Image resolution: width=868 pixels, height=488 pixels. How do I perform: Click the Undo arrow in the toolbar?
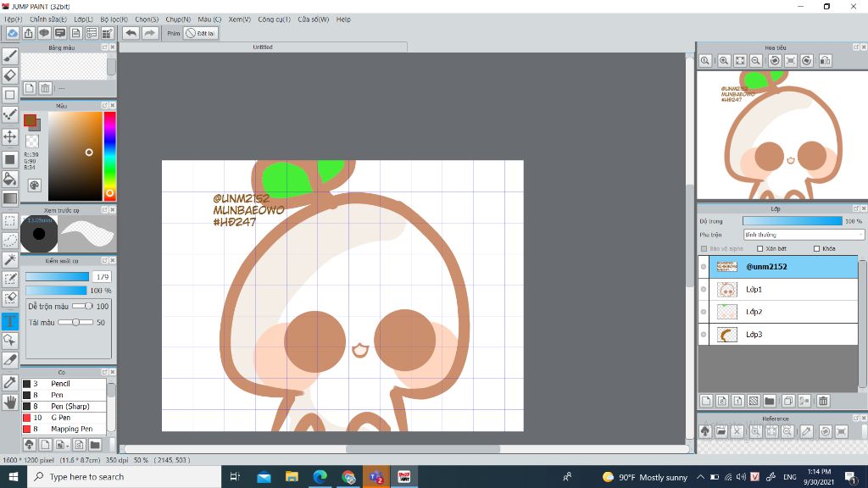coord(131,33)
